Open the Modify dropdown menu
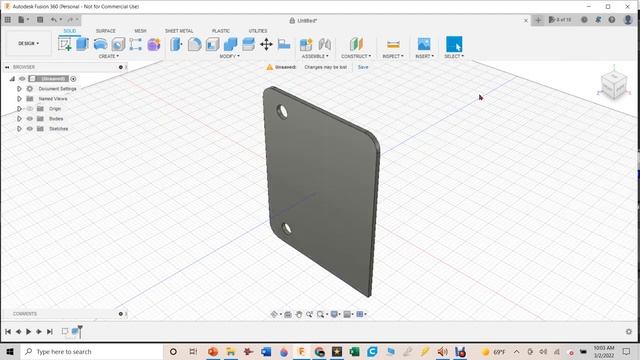Image resolution: width=640 pixels, height=360 pixels. (x=229, y=56)
